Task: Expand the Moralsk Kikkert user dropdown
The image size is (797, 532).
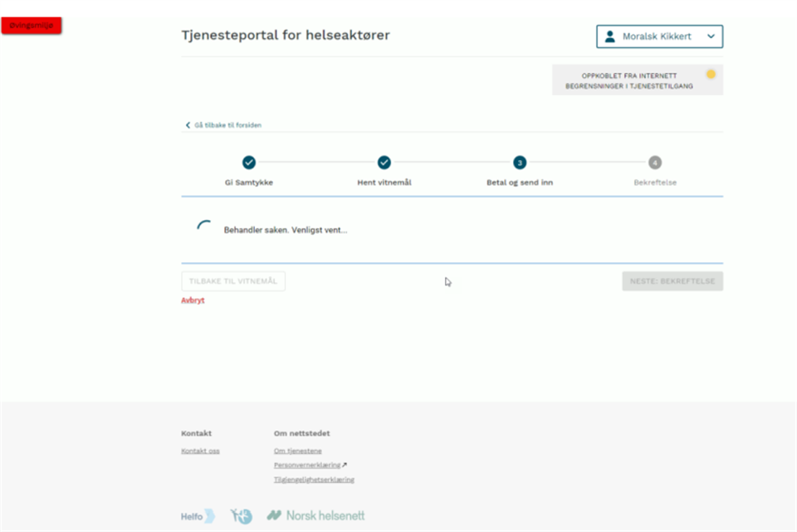Action: pos(711,37)
